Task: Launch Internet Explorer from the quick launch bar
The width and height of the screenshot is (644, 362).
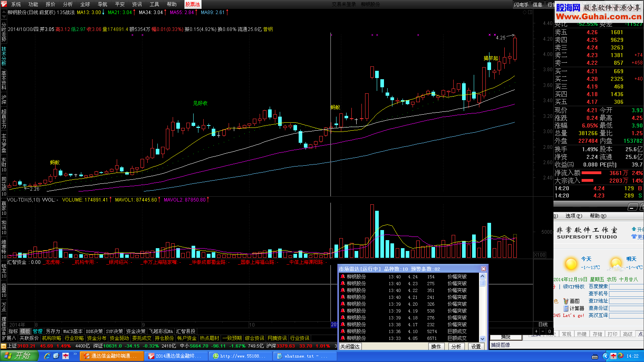Action: click(x=47, y=356)
